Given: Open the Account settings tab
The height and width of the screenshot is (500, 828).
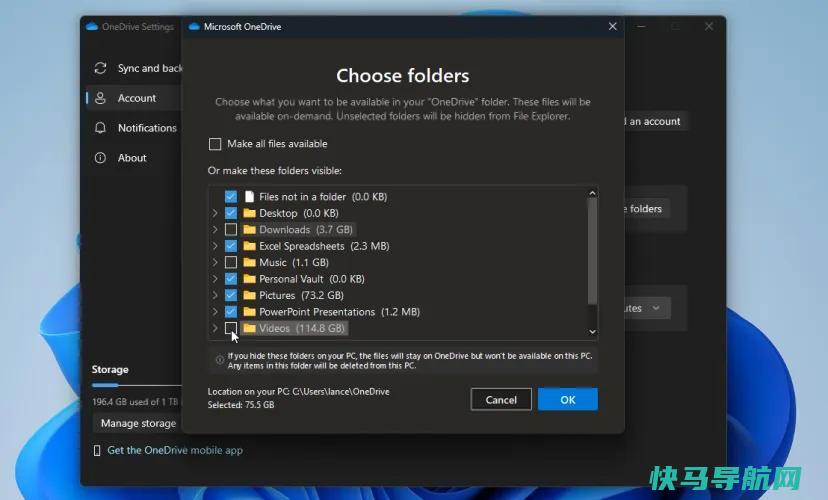Looking at the screenshot, I should (135, 98).
